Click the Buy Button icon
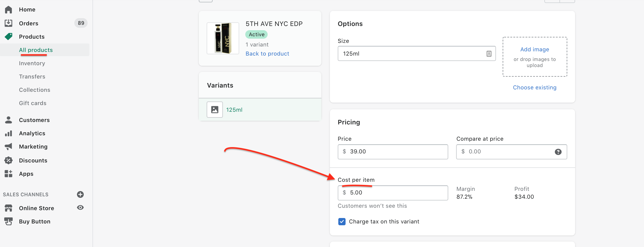Screen dimensions: 644x247 click(x=8, y=221)
